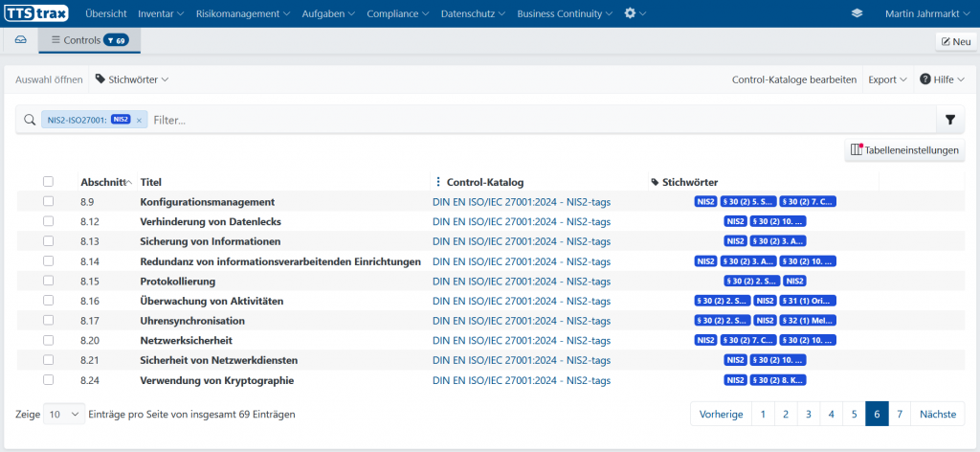Click the search magnifier icon
The height and width of the screenshot is (452, 980).
pos(30,120)
